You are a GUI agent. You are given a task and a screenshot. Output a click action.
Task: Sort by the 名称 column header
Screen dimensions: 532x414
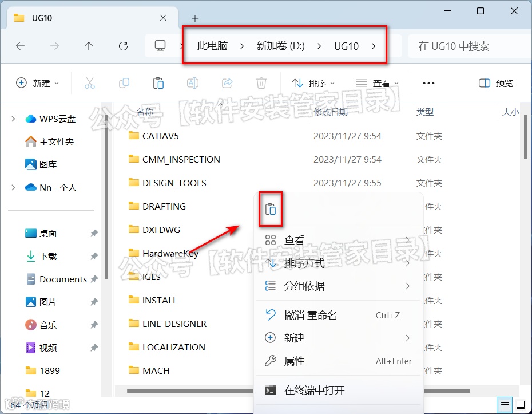pos(145,112)
